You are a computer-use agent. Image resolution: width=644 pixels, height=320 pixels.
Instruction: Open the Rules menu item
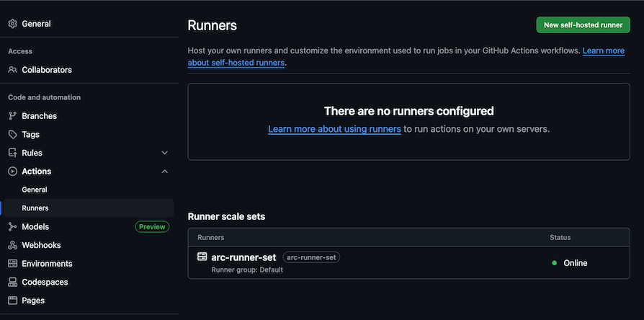click(32, 153)
